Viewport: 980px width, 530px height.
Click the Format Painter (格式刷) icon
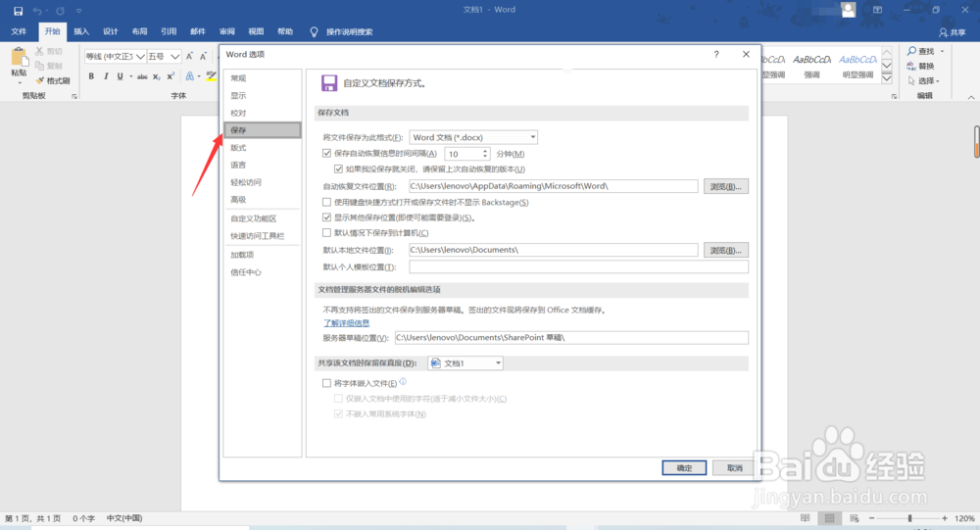40,80
